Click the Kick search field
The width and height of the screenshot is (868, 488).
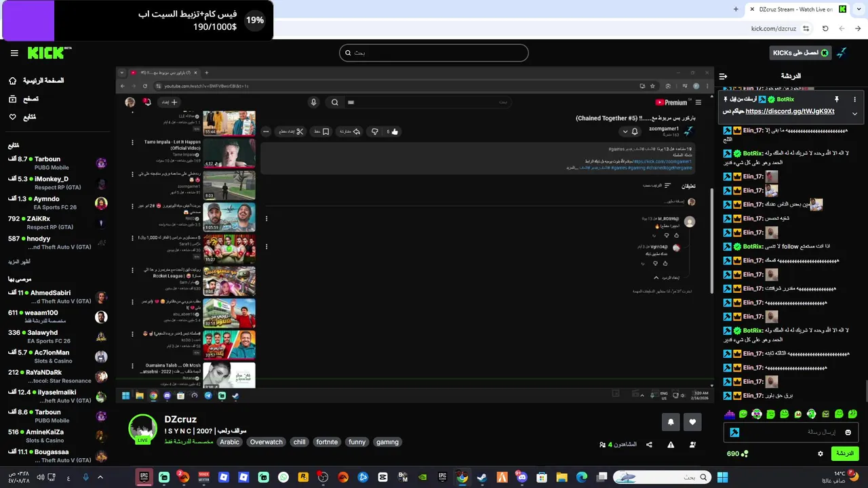[434, 53]
